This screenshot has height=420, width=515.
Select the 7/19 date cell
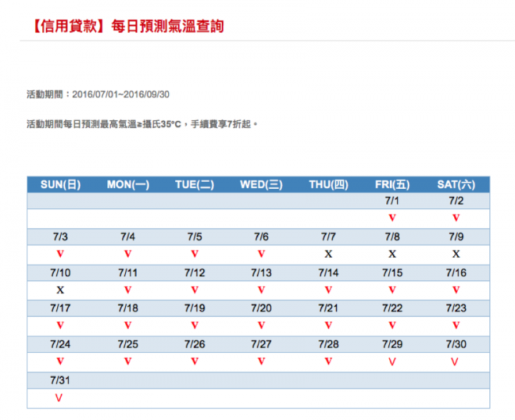click(x=195, y=308)
